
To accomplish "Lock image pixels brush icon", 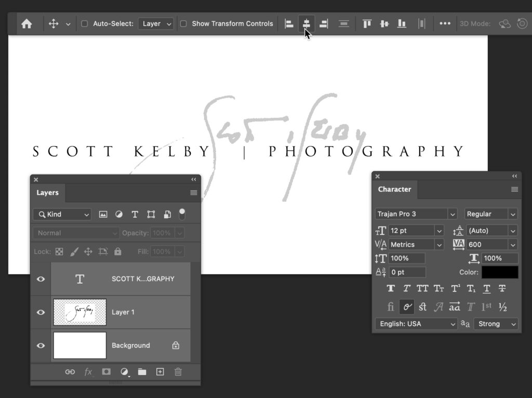I will tap(74, 252).
